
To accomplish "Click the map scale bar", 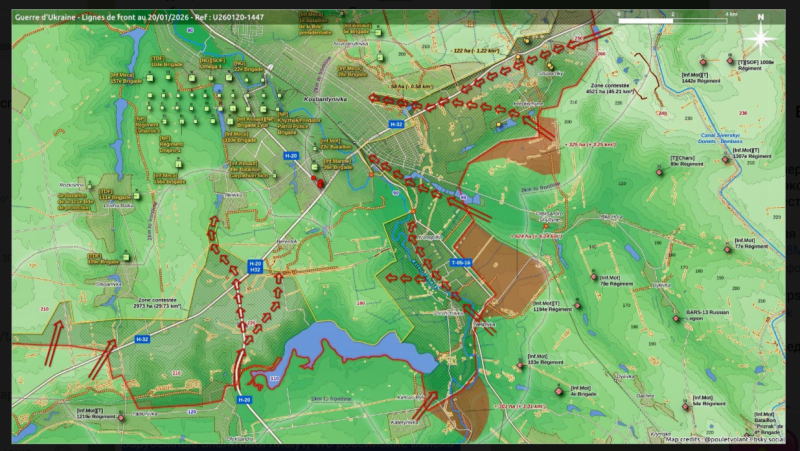I will (672, 21).
